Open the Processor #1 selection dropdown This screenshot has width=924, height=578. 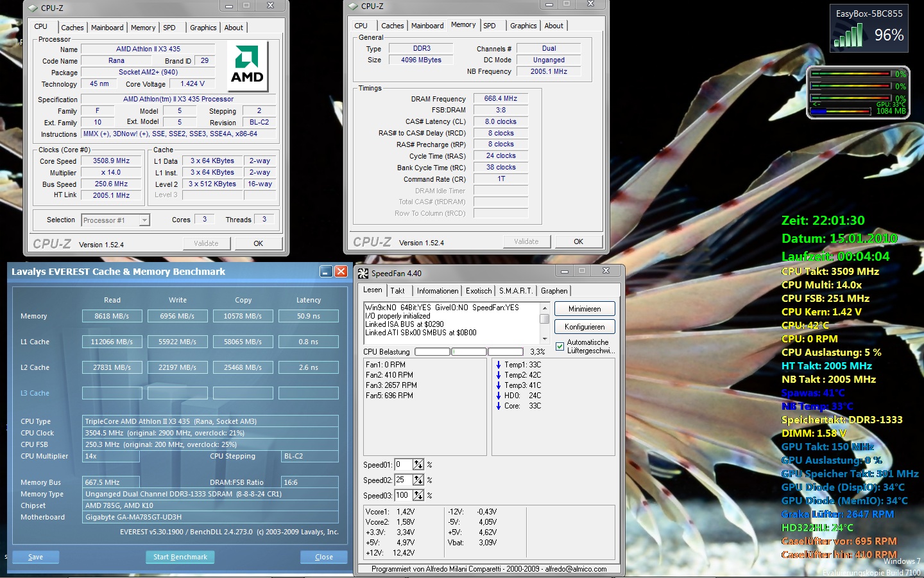116,220
